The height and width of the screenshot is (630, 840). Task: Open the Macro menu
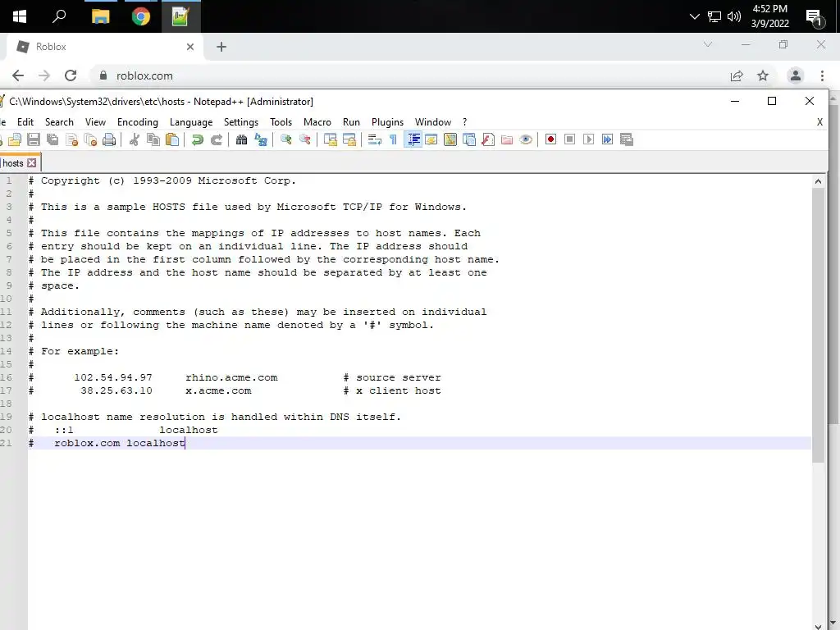click(317, 122)
